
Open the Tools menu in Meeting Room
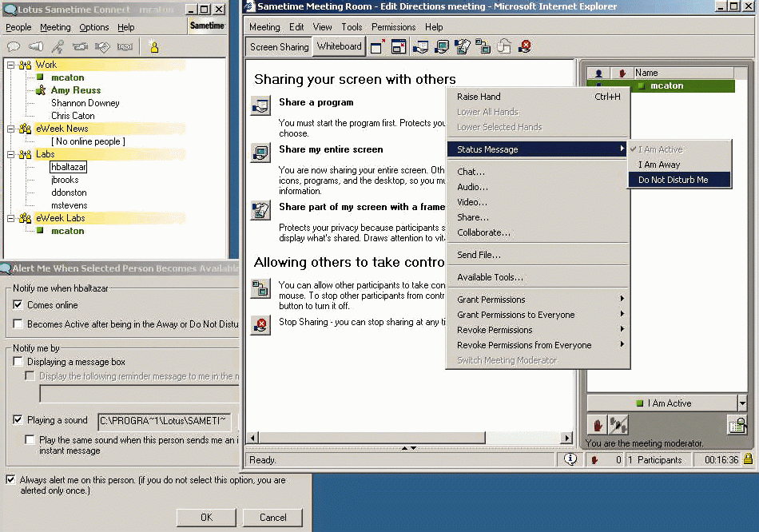(352, 27)
